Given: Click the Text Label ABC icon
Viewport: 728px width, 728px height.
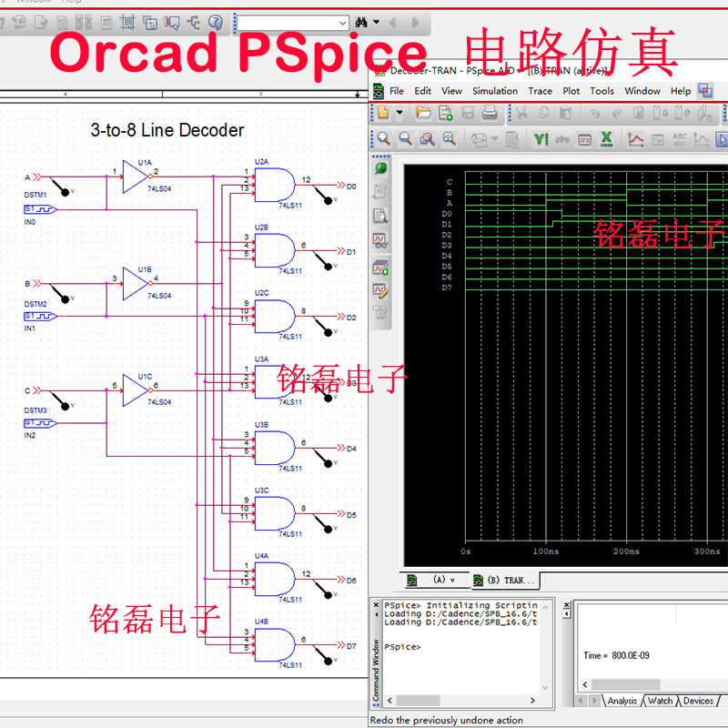Looking at the screenshot, I should pos(680,139).
